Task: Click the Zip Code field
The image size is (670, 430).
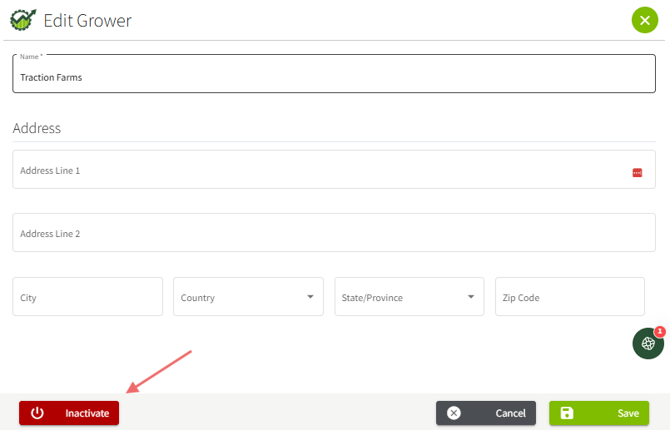Action: (x=570, y=297)
